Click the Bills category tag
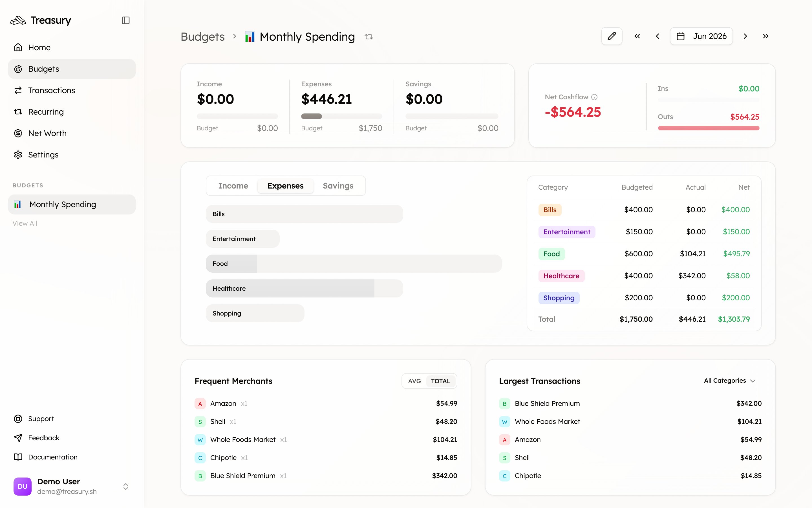This screenshot has width=812, height=508. [x=550, y=210]
